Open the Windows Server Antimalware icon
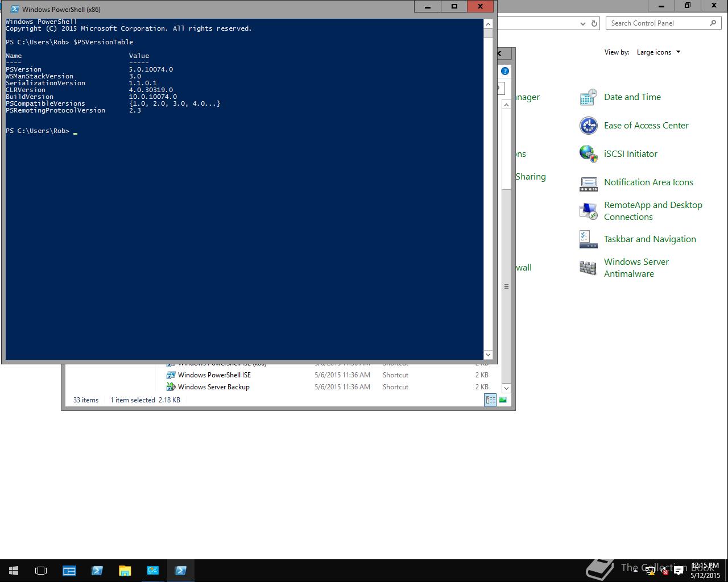The image size is (728, 582). click(x=588, y=268)
